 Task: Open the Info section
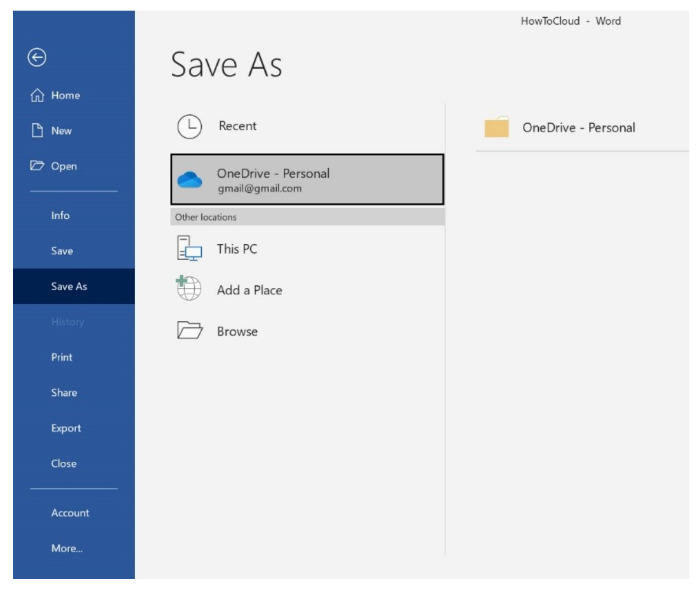(62, 215)
